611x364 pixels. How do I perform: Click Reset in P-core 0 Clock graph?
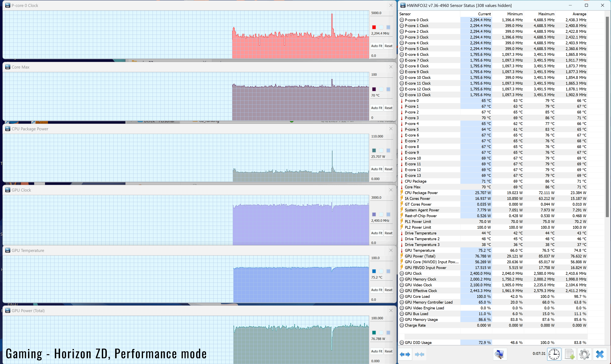[x=388, y=46]
